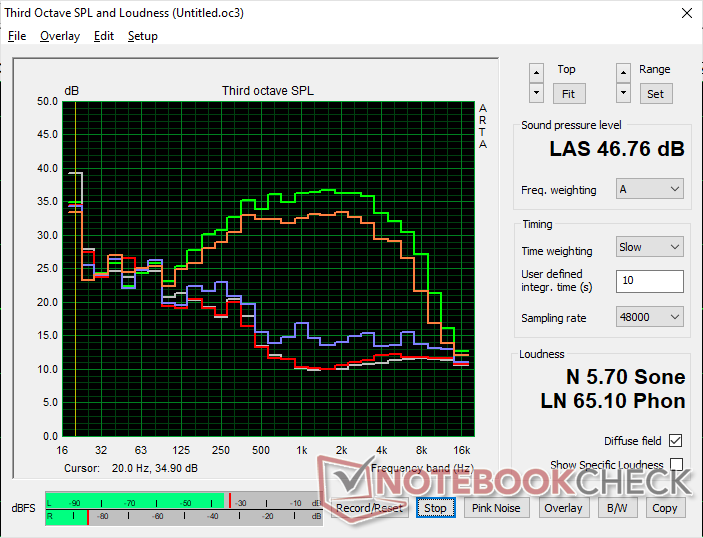This screenshot has height=538, width=703.
Task: Click the Range down arrow
Action: (x=623, y=92)
